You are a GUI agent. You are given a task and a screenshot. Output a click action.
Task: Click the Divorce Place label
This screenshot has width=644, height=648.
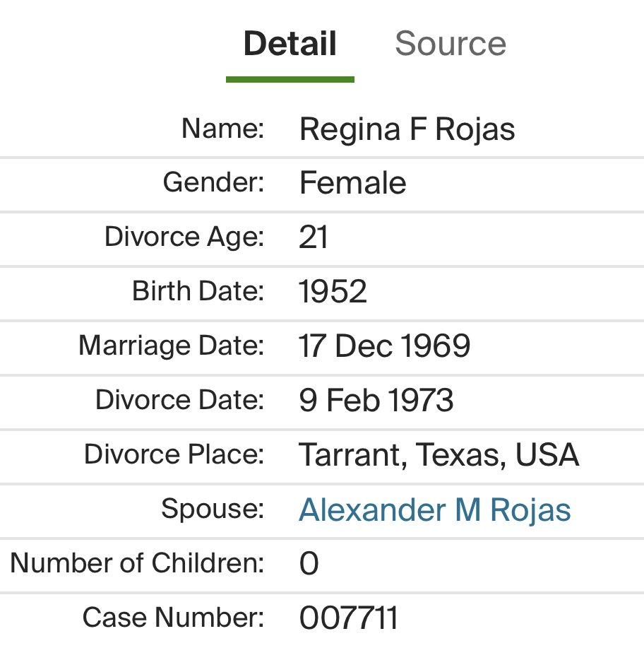click(174, 454)
